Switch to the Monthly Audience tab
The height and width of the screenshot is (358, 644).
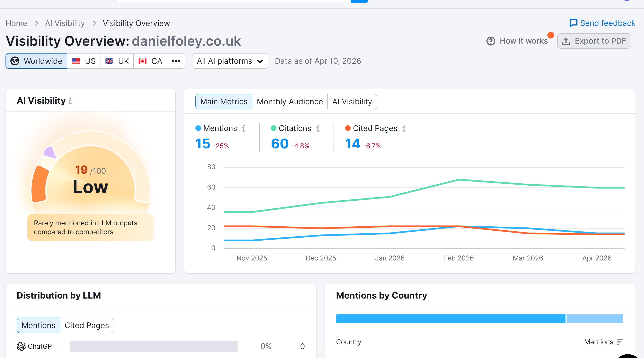(x=290, y=102)
